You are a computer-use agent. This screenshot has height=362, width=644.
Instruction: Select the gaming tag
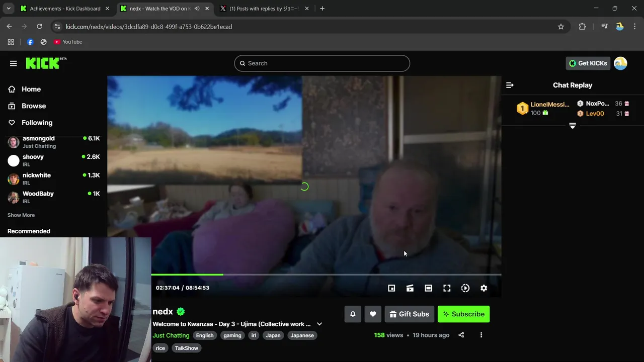[x=232, y=335]
